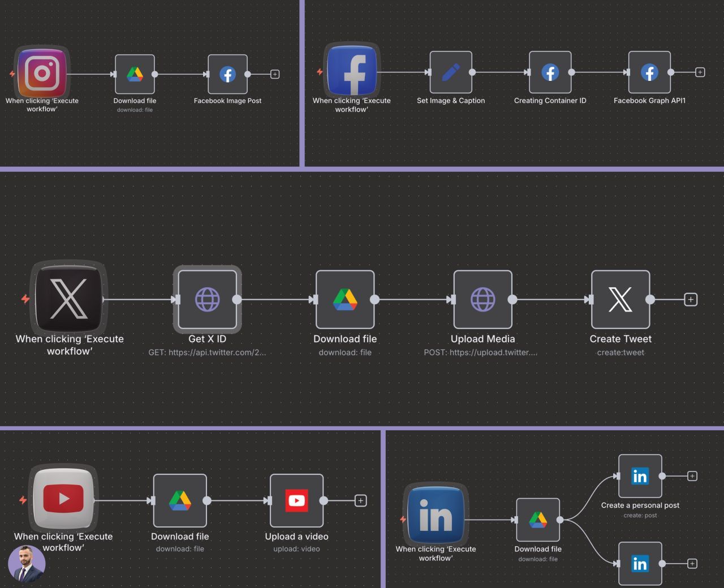Select the Instagram trigger node
724x588 pixels.
click(x=42, y=72)
